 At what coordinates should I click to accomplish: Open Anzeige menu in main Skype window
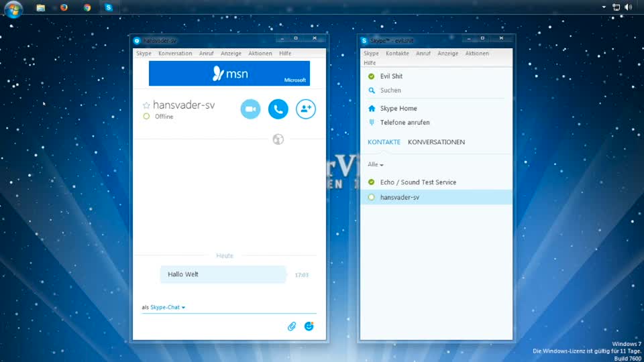tap(447, 54)
